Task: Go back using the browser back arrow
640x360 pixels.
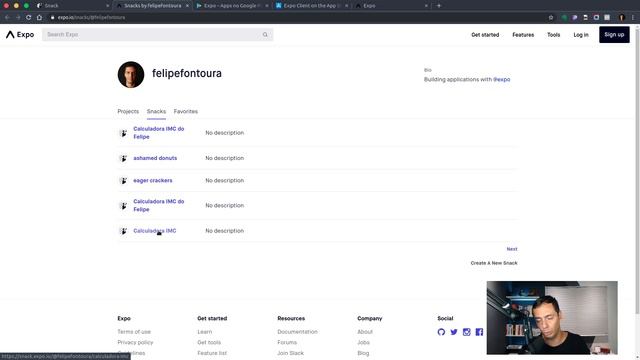Action: coord(7,18)
